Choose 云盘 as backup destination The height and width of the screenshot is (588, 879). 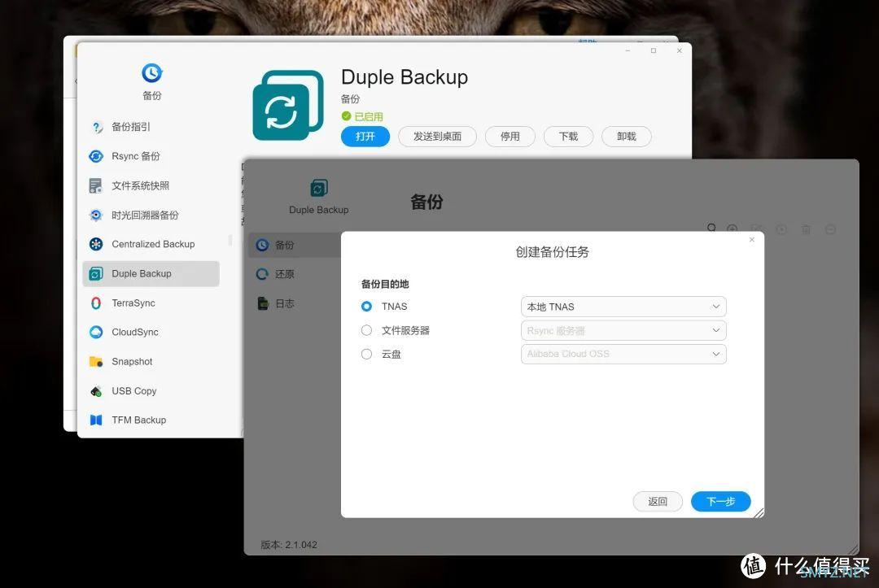point(366,354)
